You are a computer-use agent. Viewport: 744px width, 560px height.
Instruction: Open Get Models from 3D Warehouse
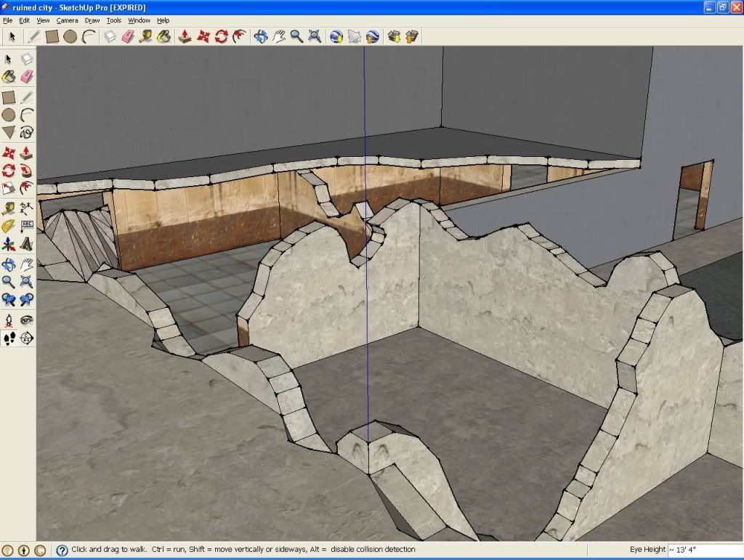394,36
